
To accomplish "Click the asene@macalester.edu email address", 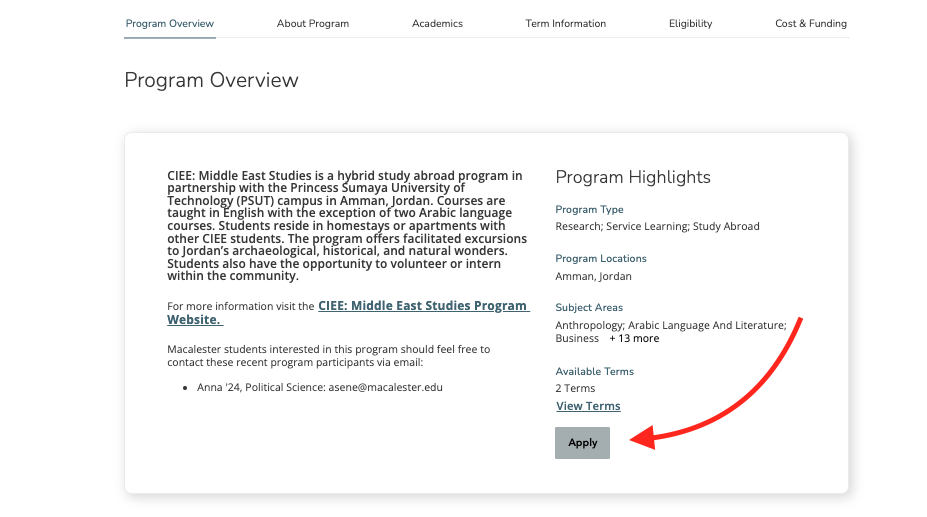I will click(x=385, y=386).
